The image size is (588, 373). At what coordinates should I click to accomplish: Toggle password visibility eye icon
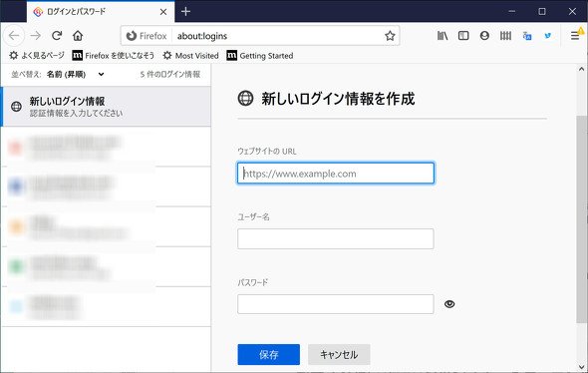pyautogui.click(x=449, y=304)
